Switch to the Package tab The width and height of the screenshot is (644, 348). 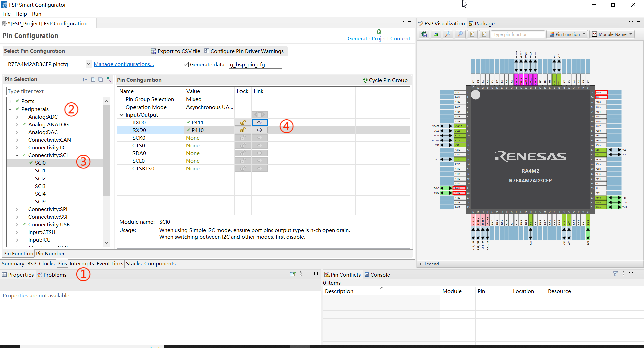(481, 24)
